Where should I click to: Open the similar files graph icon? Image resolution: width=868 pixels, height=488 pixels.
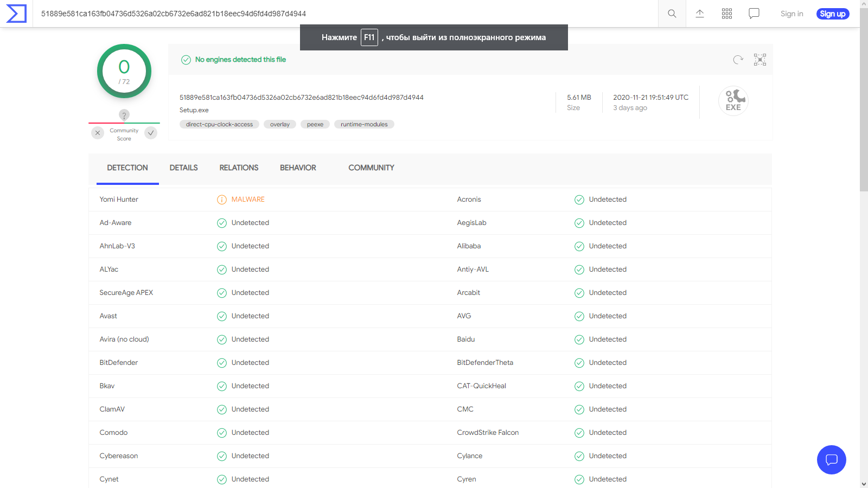pyautogui.click(x=760, y=60)
